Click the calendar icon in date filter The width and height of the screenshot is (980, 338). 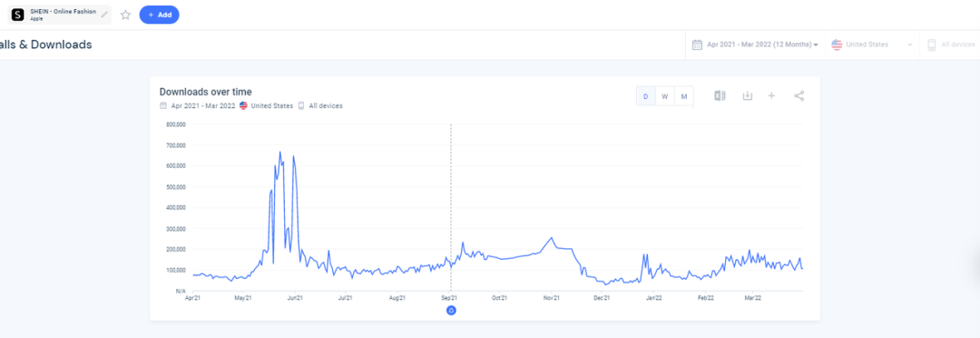coord(698,45)
